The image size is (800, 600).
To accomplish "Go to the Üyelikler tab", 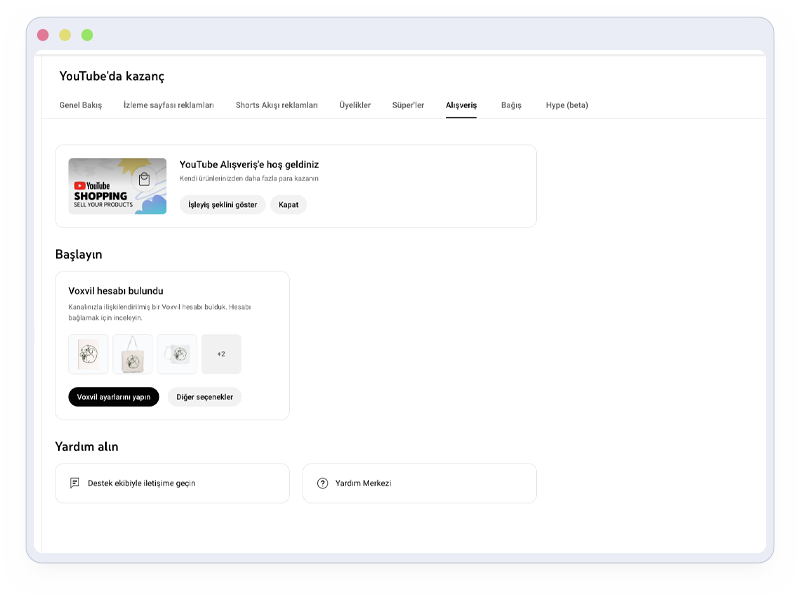I will coord(355,105).
